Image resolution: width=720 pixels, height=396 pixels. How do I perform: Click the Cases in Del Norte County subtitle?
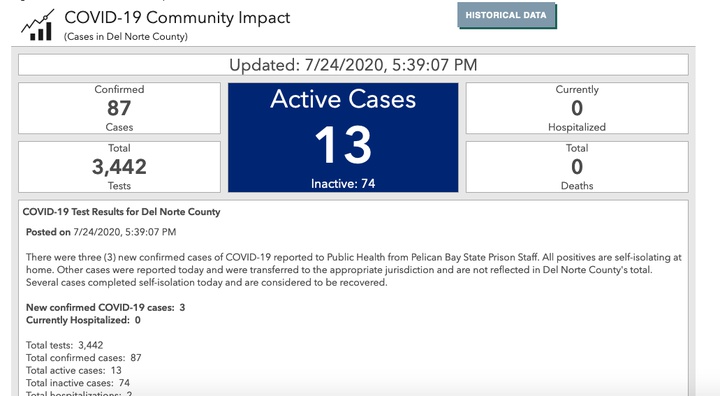[126, 37]
